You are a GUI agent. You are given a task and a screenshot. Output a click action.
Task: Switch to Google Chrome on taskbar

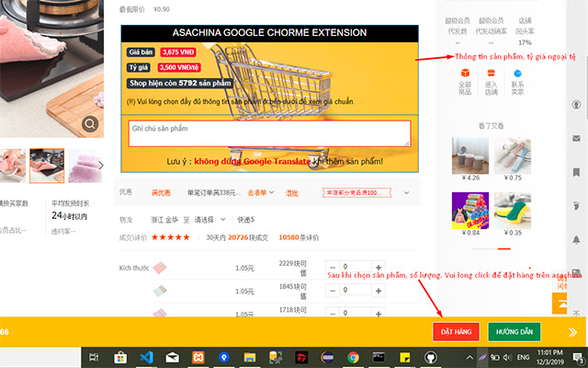pyautogui.click(x=353, y=357)
